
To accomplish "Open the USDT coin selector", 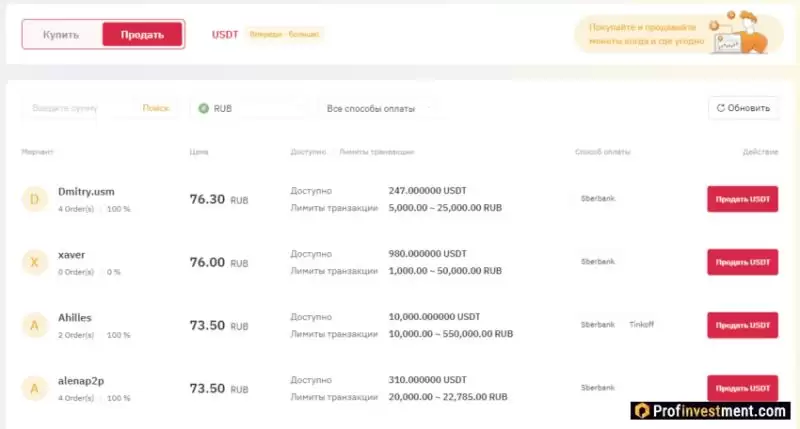I will [225, 34].
